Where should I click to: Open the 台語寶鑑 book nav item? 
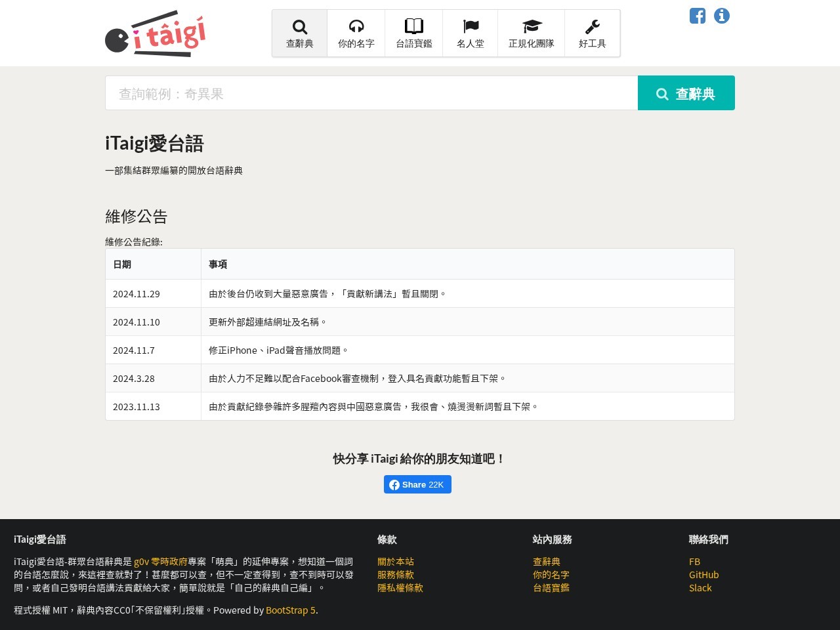pos(414,33)
